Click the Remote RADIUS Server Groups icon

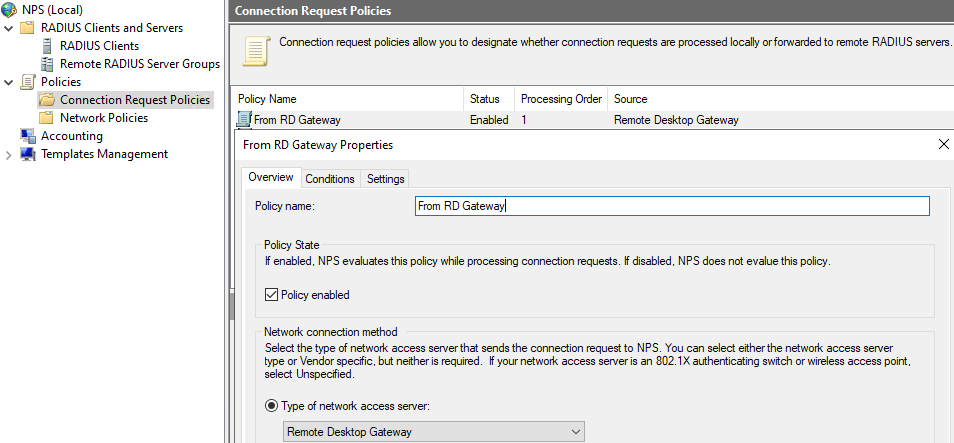[x=47, y=64]
